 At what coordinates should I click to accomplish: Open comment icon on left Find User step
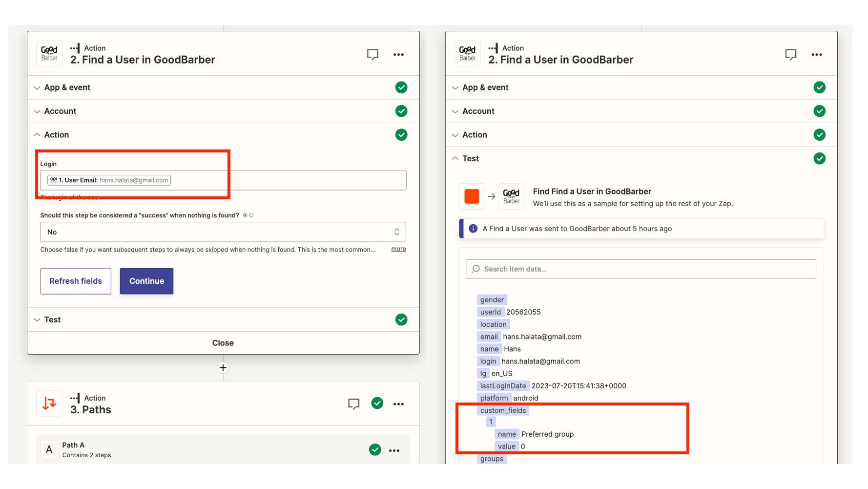coord(372,54)
